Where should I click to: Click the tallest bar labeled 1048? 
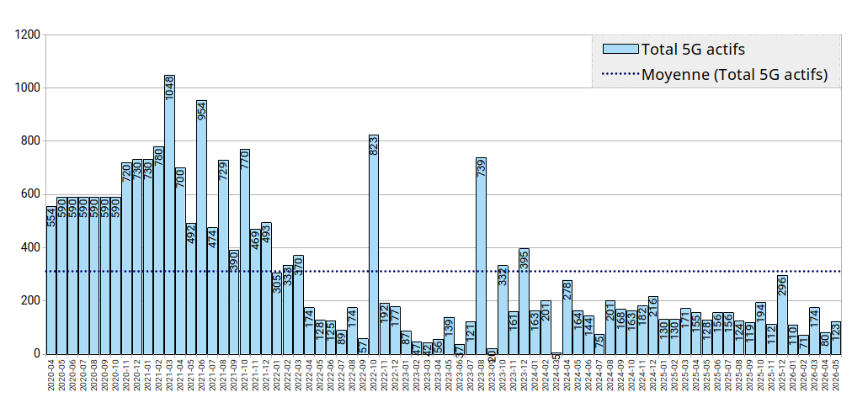[x=169, y=215]
